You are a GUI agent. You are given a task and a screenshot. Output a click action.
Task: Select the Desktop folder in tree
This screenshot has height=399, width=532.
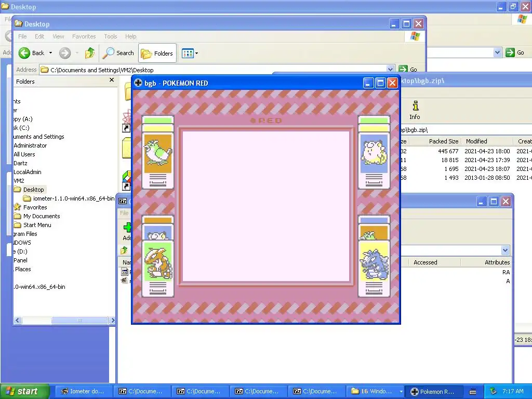pyautogui.click(x=33, y=190)
